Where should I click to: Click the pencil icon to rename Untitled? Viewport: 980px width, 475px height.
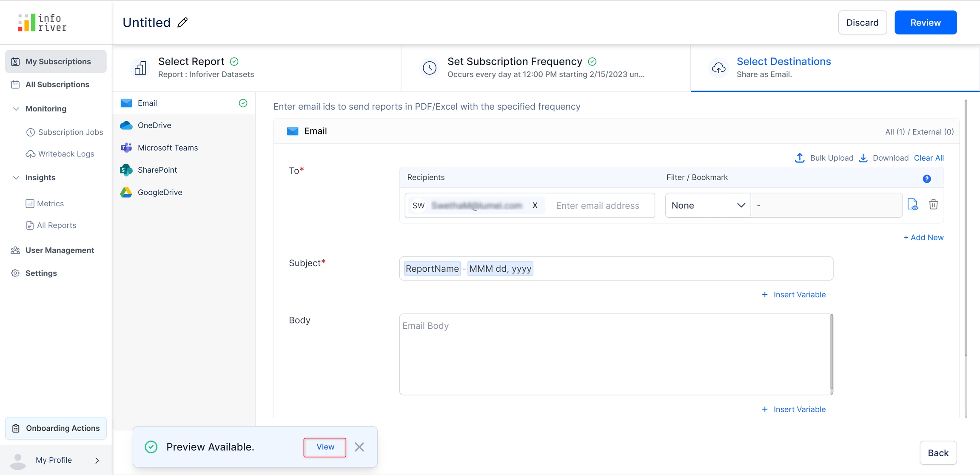(182, 23)
